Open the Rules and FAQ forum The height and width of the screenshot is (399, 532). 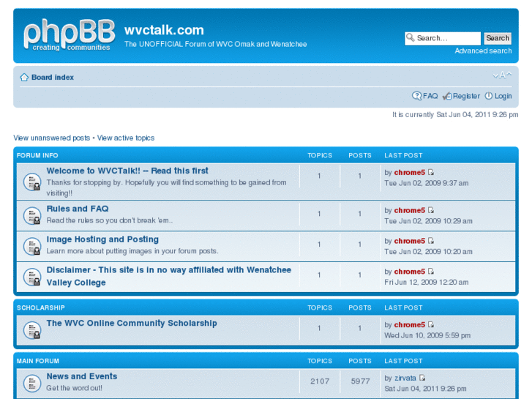[78, 209]
